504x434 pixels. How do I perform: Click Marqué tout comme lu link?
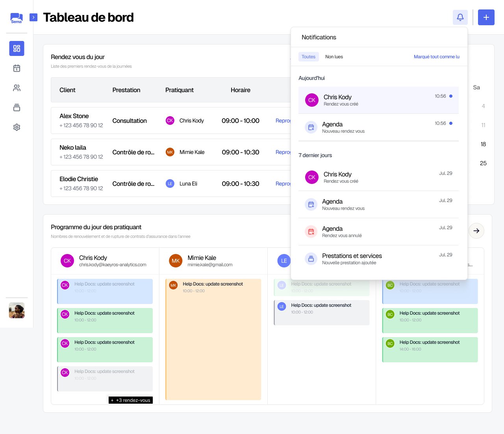(436, 57)
